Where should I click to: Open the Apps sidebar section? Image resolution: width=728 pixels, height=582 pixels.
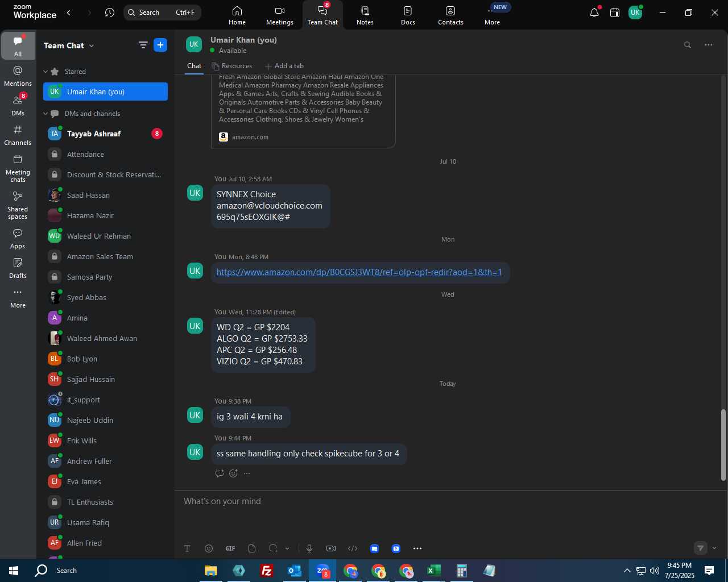pos(18,239)
